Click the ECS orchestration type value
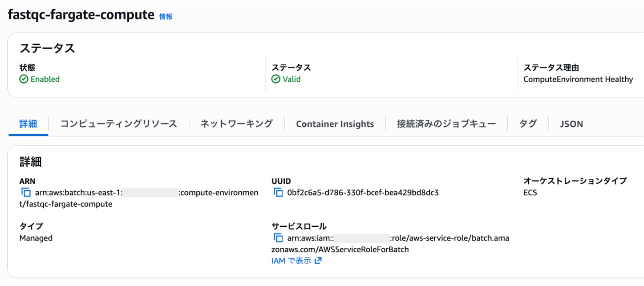Screen dimensions: 644x286 tap(530, 192)
